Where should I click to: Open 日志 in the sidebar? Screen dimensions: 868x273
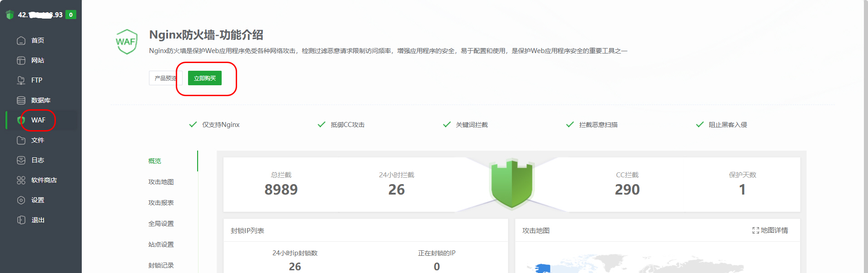(38, 160)
